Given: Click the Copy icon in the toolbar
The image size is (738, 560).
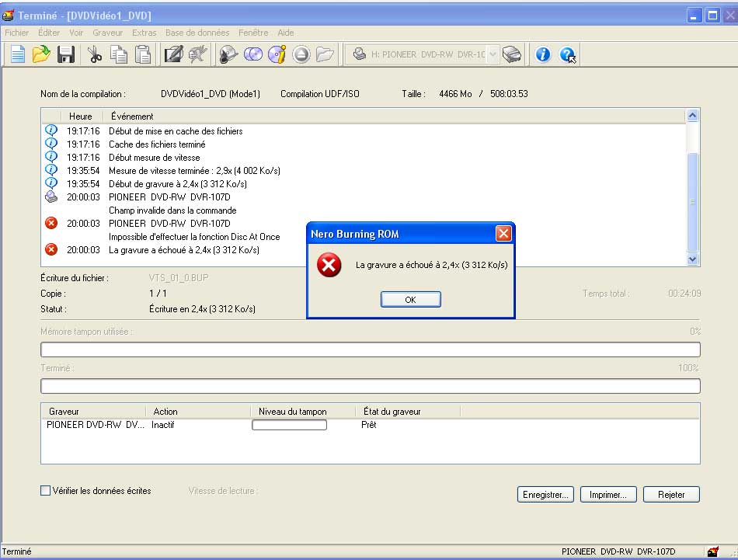Looking at the screenshot, I should coord(119,54).
